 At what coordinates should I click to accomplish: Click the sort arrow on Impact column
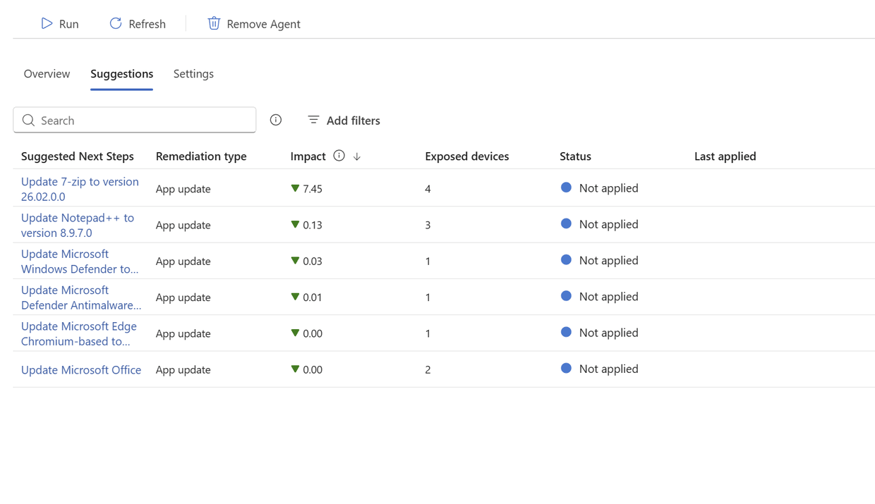click(357, 156)
